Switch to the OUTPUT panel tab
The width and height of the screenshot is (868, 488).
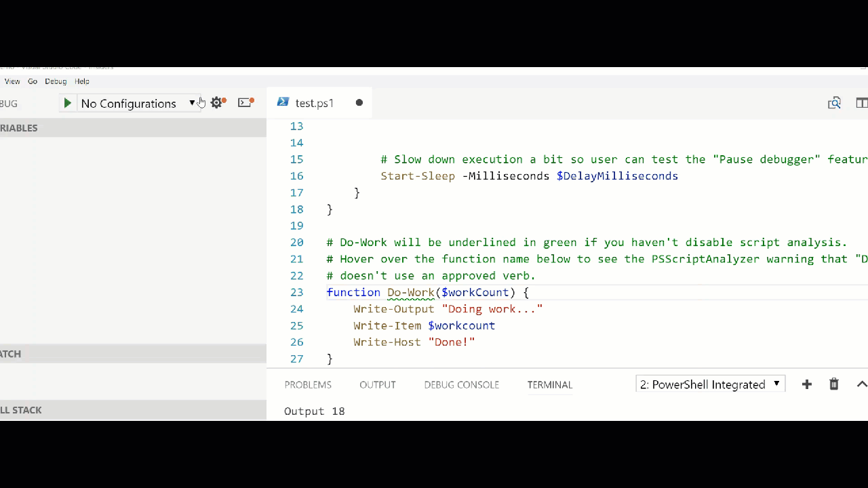tap(378, 384)
